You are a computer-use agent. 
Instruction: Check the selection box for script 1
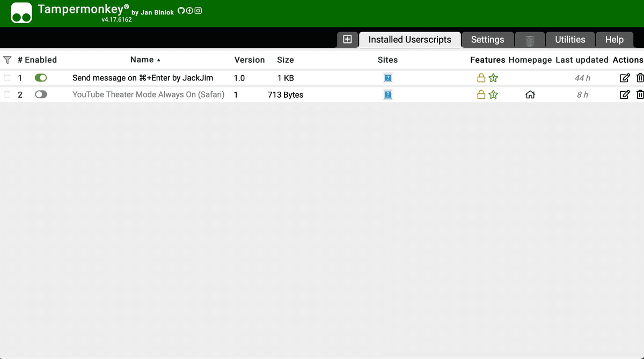[7, 78]
